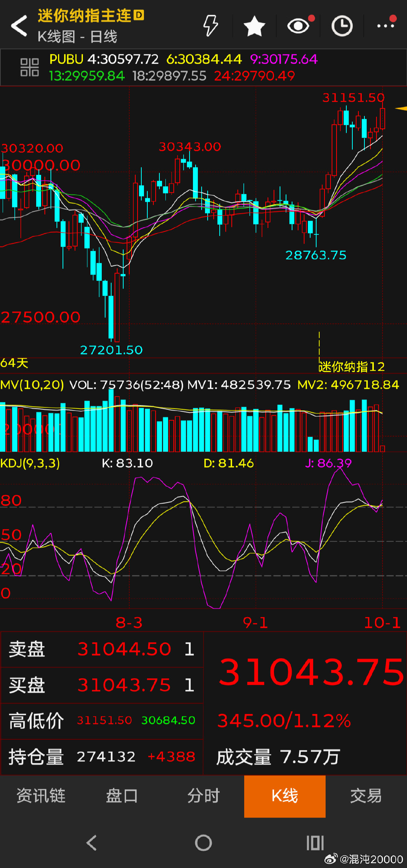This screenshot has height=868, width=407.
Task: Open the 交易 tab
Action: click(366, 796)
